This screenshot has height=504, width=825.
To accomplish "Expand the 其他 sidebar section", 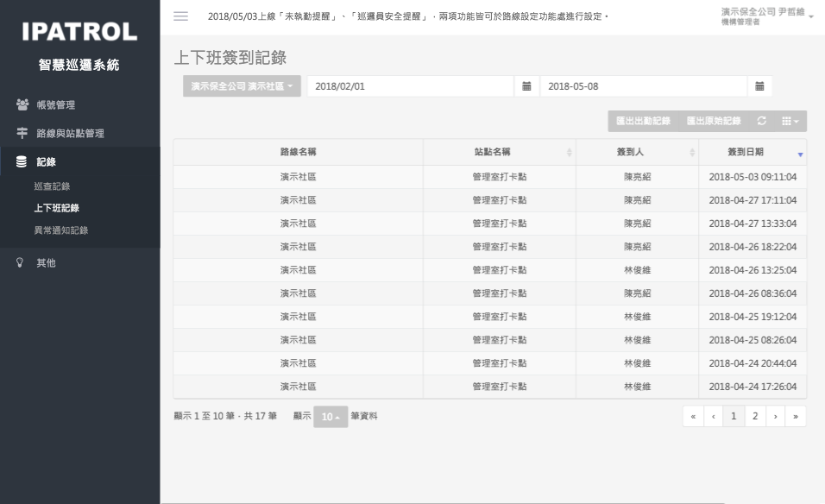I will click(x=46, y=262).
